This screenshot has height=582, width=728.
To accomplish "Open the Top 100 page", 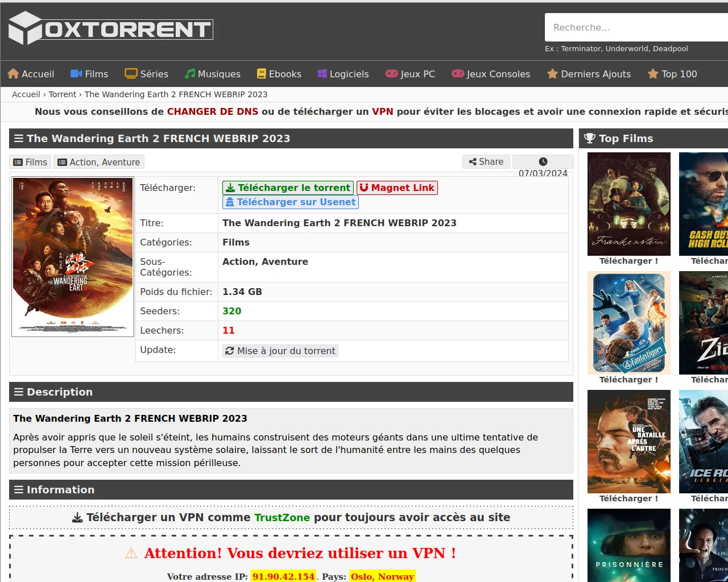I will (672, 74).
